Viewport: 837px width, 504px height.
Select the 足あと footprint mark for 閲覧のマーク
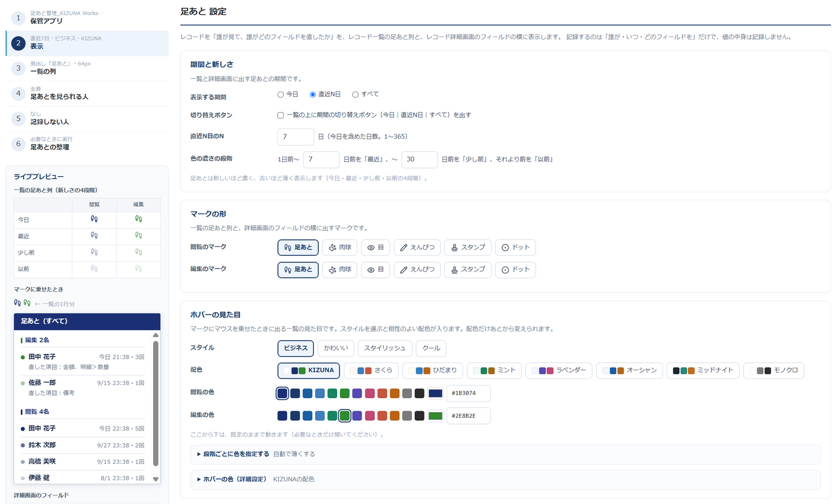[298, 248]
